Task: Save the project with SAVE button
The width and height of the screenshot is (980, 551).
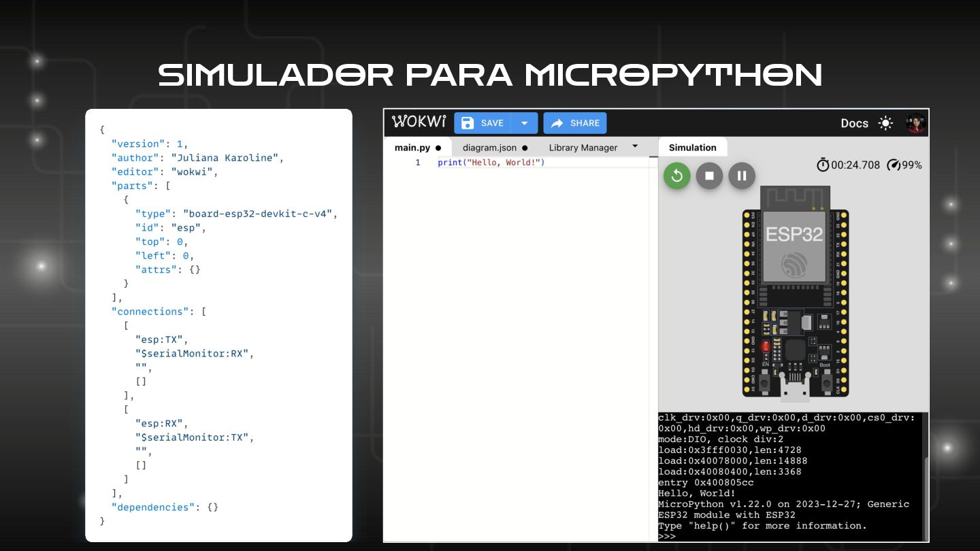Action: click(483, 123)
